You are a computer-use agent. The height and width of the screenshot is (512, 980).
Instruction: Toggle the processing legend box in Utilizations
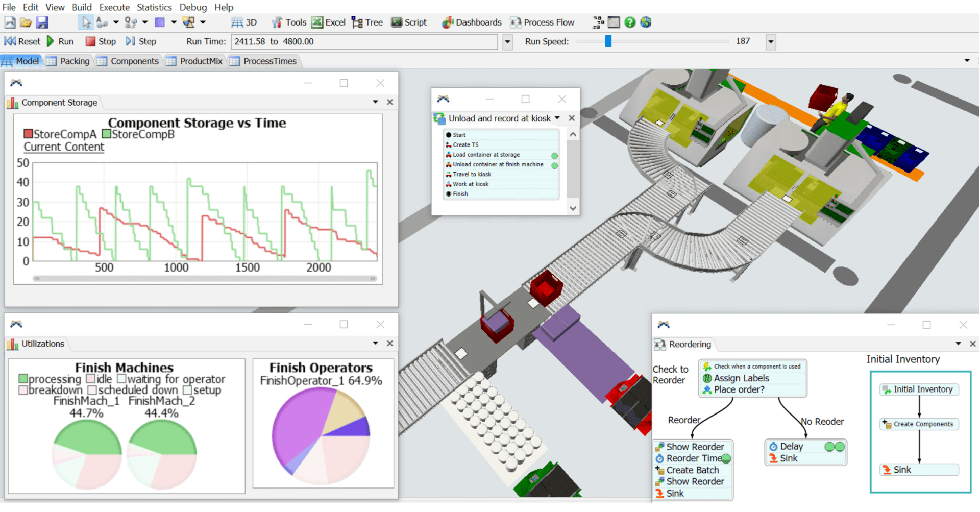click(23, 379)
